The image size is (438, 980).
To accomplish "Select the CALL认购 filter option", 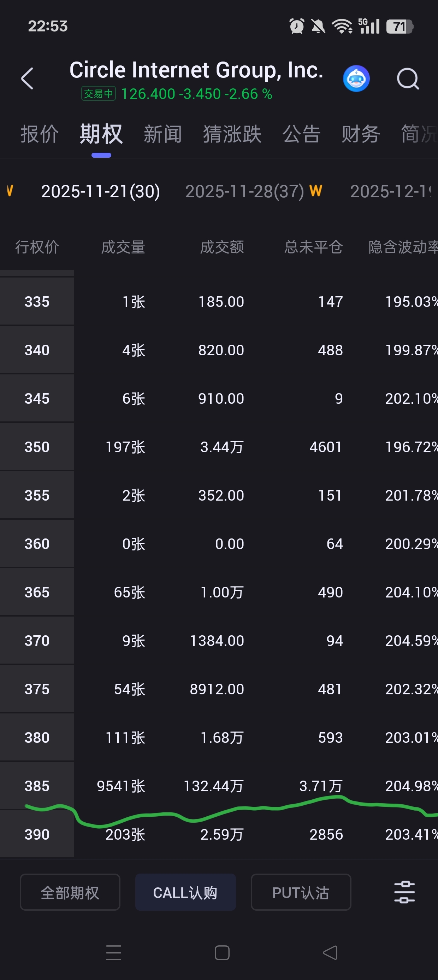I will [185, 892].
